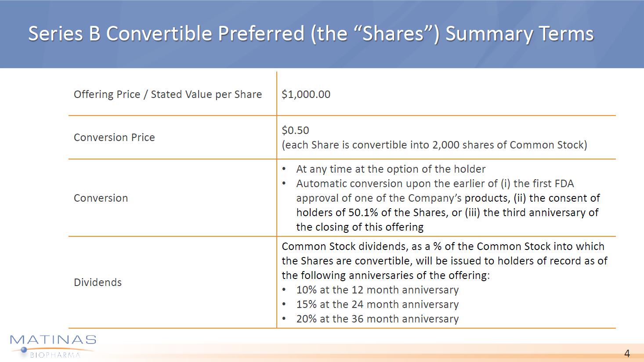
Task: Click the "Automatic conversion upon the earlier of" line
Action: 435,184
